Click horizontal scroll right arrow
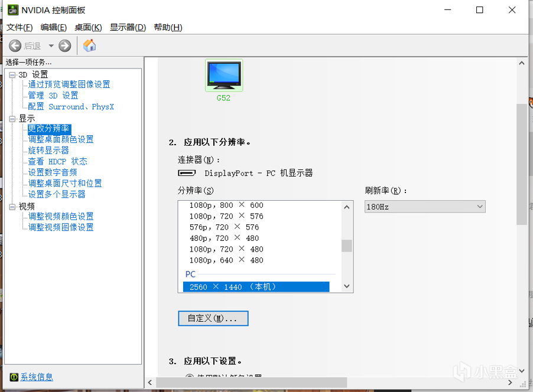The width and height of the screenshot is (533, 392). pos(510,383)
